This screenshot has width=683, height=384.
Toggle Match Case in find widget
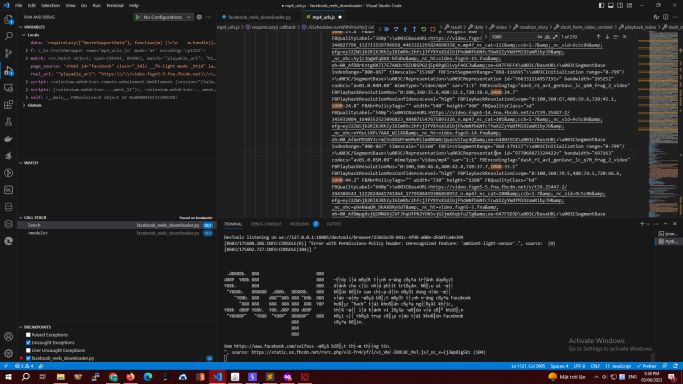(540, 37)
